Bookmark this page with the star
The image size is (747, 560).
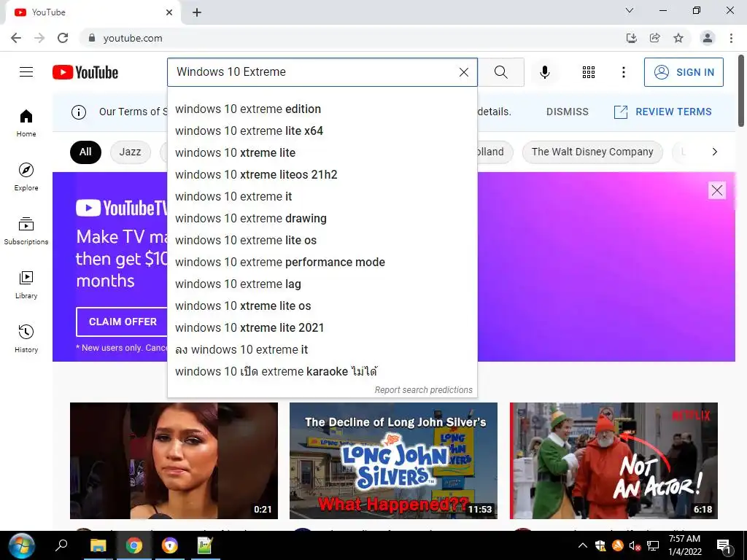[678, 38]
